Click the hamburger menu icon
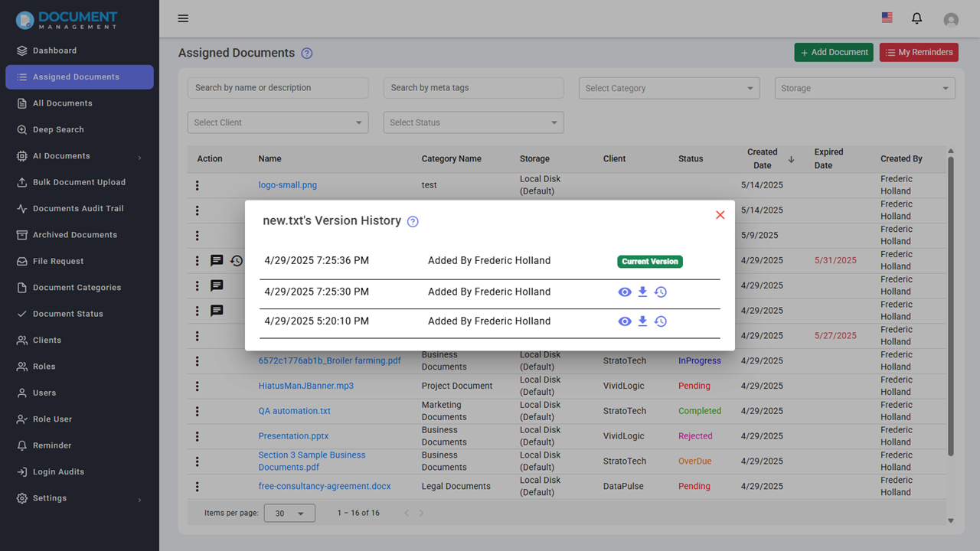 183,18
